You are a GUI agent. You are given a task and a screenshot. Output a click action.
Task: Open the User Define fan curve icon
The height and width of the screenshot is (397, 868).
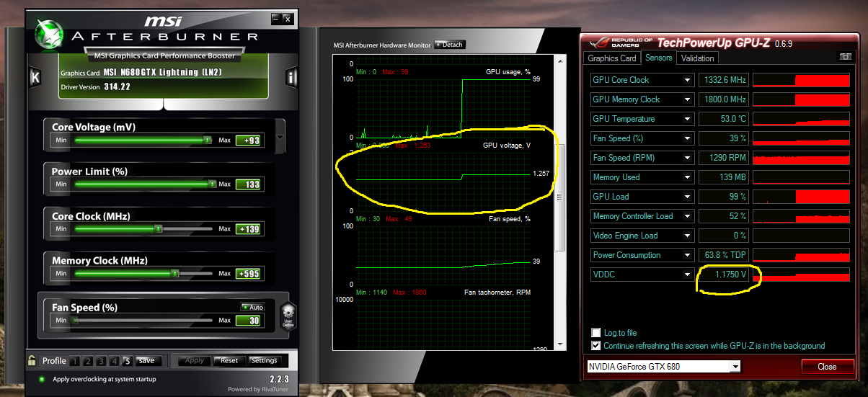288,316
